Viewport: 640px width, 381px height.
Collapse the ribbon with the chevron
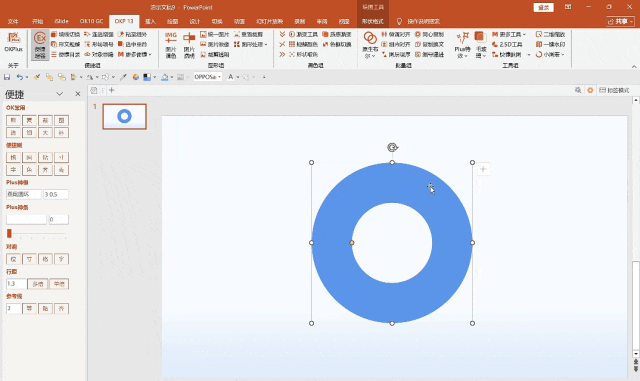(634, 66)
